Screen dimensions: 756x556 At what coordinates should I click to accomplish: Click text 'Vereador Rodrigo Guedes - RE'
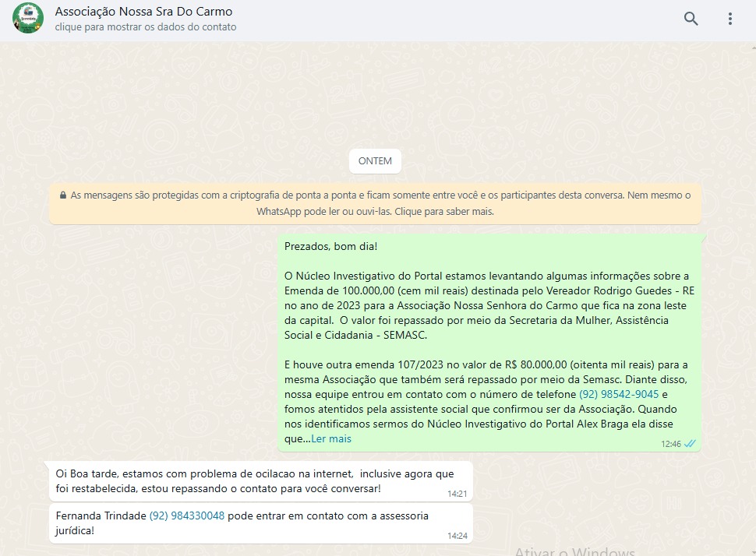click(620, 290)
